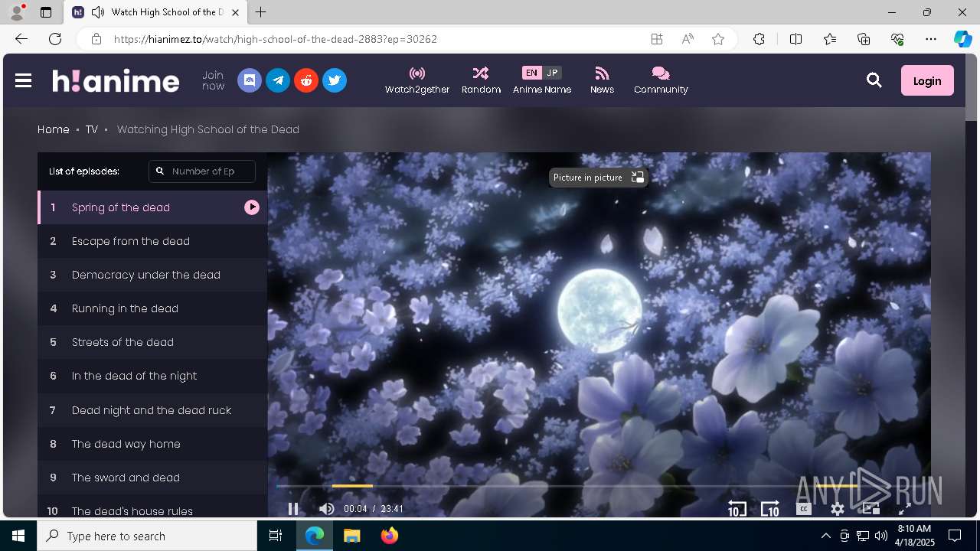Select episode 2 Escape from the dead
Viewport: 980px width, 551px height.
152,241
